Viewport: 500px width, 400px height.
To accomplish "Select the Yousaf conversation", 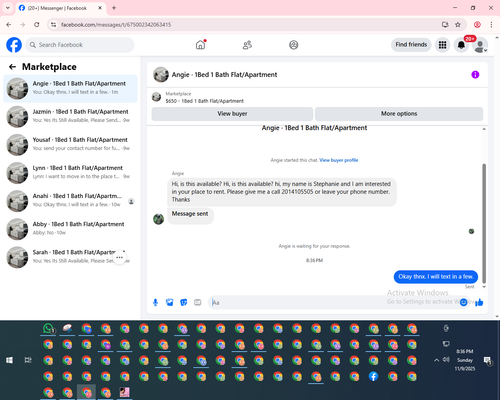I will click(70, 144).
